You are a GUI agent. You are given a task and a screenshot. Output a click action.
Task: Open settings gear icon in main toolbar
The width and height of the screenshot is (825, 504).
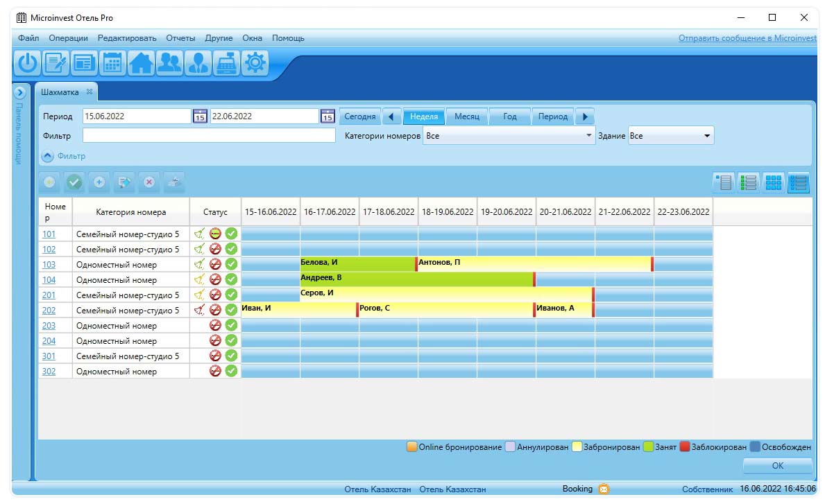tap(255, 64)
